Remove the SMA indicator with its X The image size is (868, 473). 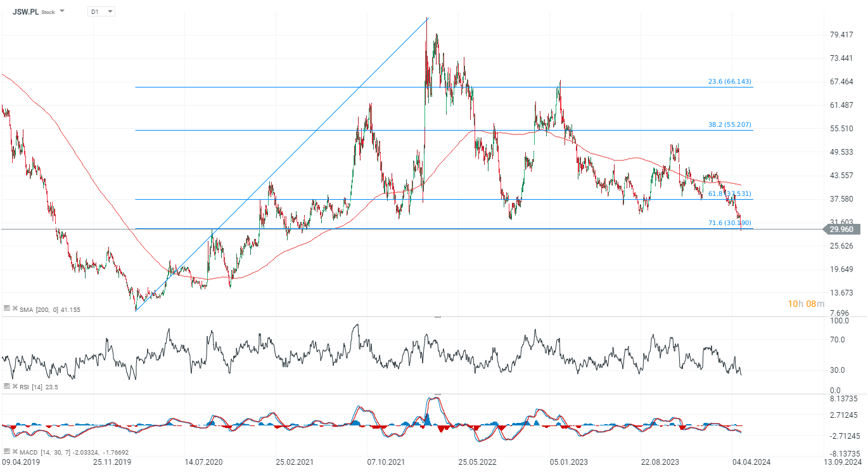[15, 308]
